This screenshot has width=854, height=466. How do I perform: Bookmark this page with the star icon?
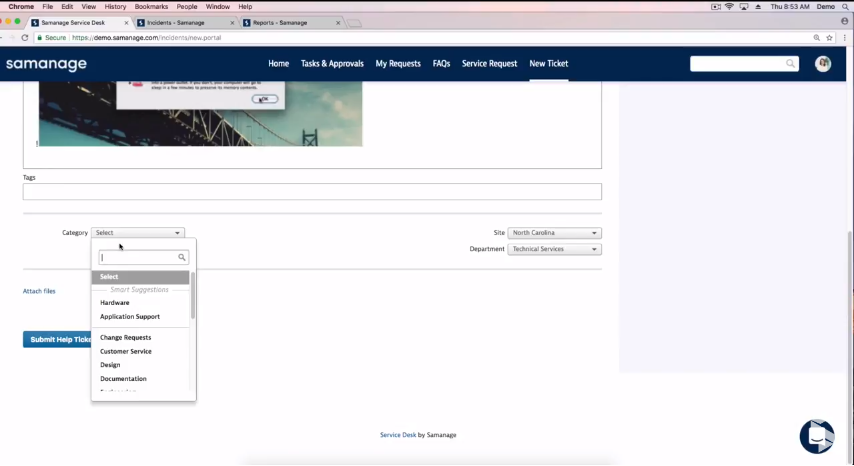pos(829,38)
